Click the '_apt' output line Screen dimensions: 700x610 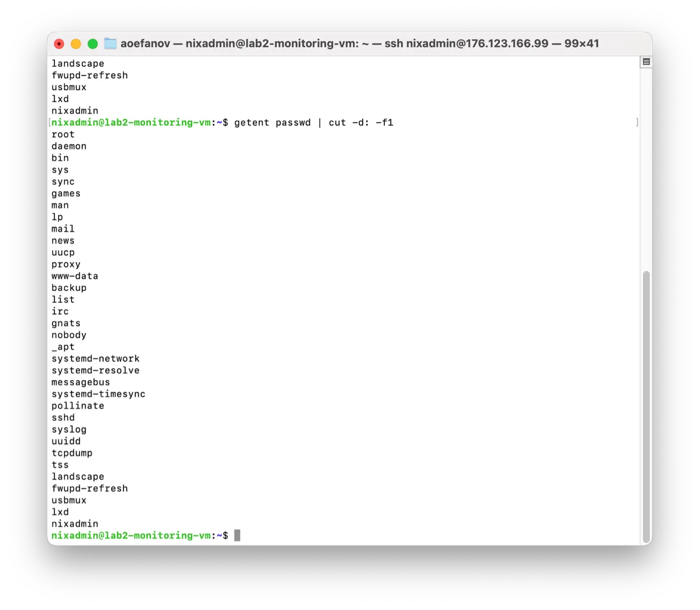pos(63,347)
